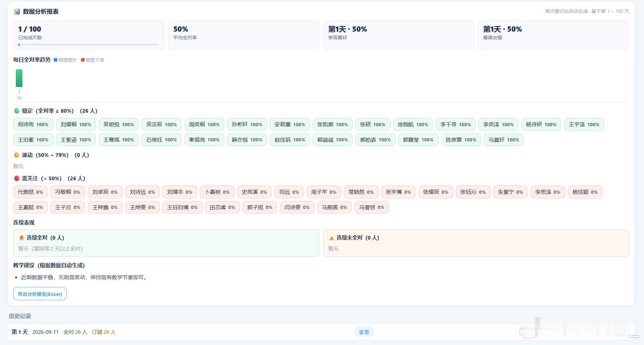Click the red 明显下滑 legend dot
Screen dimensions: 644x345
[x=83, y=60]
